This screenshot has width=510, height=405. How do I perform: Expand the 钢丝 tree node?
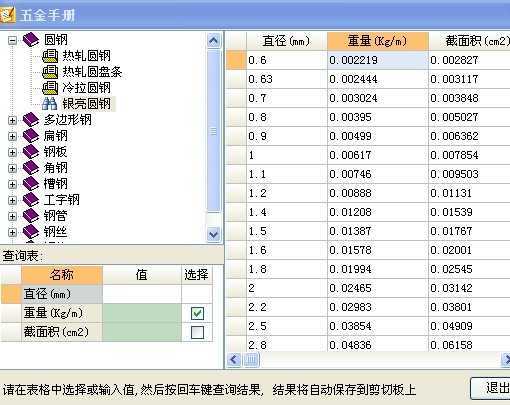[x=12, y=232]
